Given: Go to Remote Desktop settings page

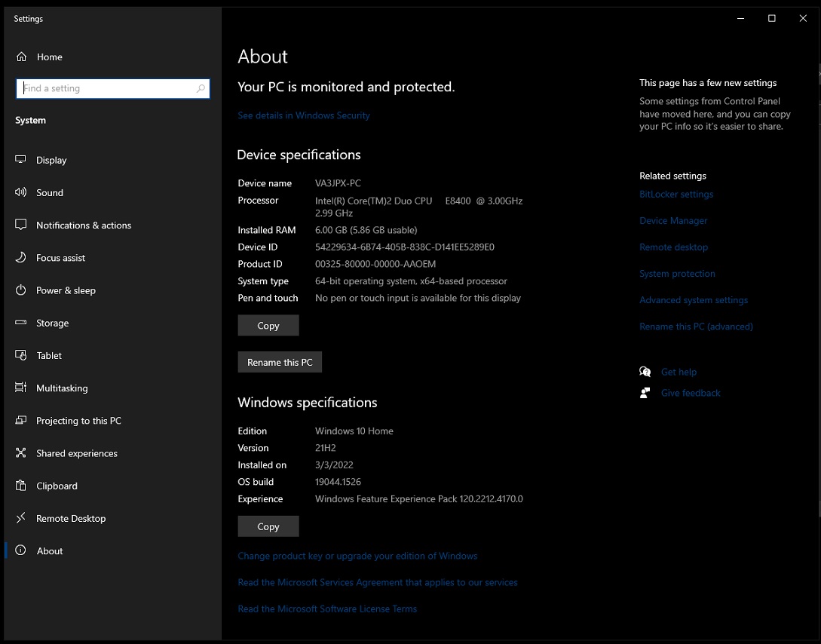Looking at the screenshot, I should point(71,519).
